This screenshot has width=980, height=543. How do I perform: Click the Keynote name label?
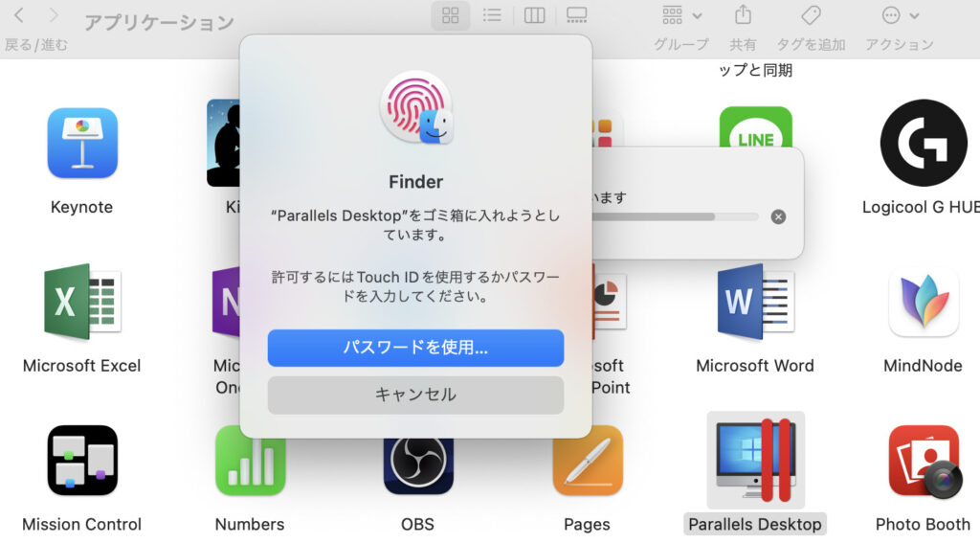point(82,207)
